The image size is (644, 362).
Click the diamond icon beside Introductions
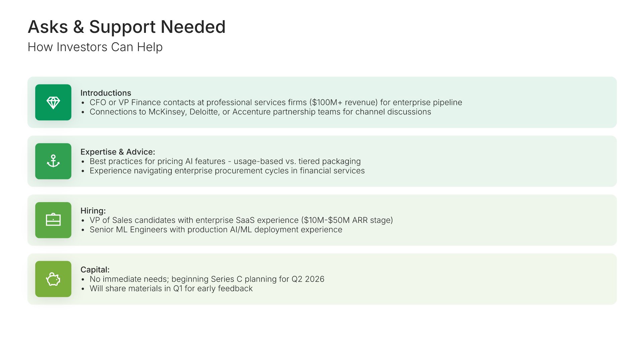[x=53, y=103]
